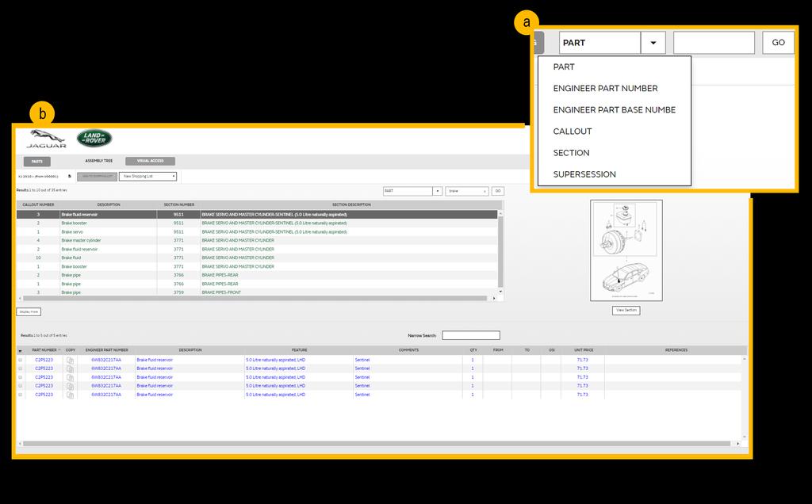Switch to the VISUAL ACCESS tab
The width and height of the screenshot is (812, 504).
pyautogui.click(x=150, y=161)
